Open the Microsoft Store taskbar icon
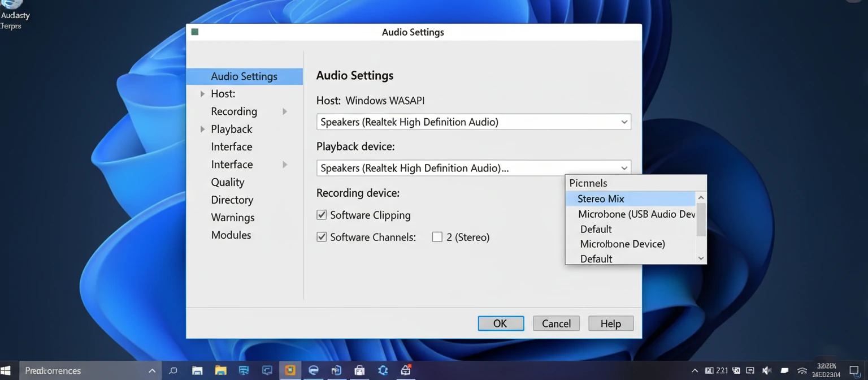 tap(359, 370)
